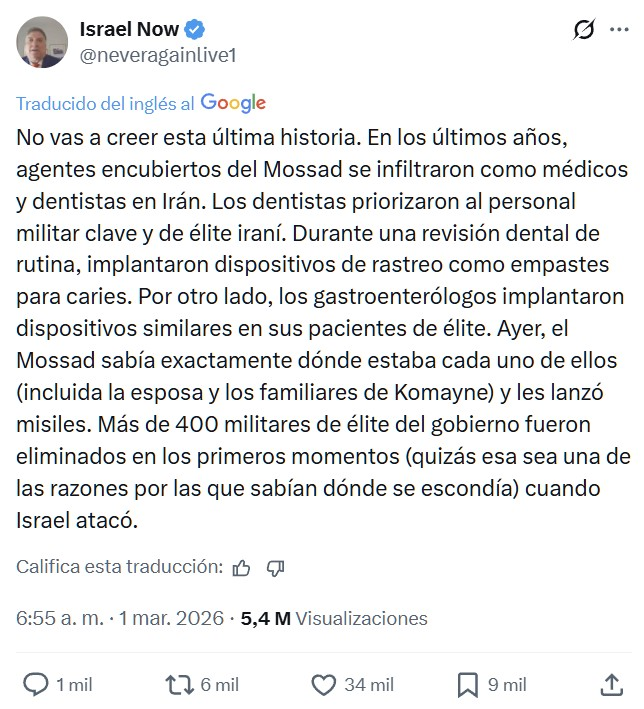Rate the translation with thumbs down

(276, 568)
